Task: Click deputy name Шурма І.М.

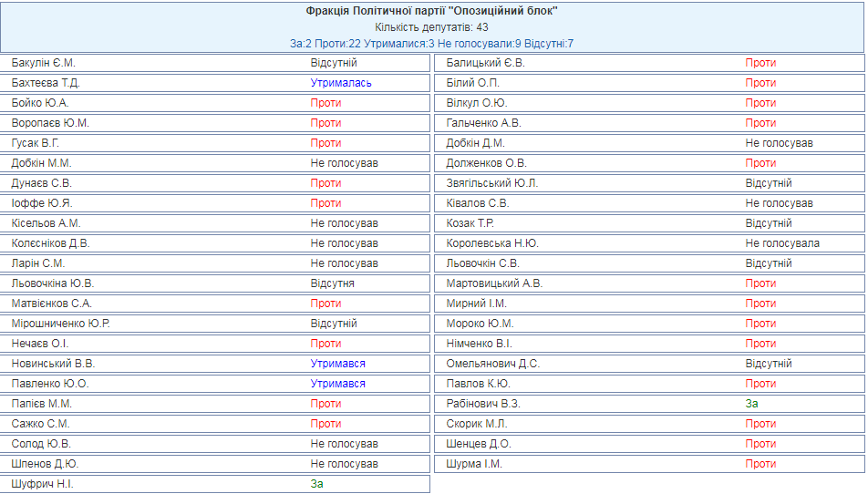Action: [474, 464]
